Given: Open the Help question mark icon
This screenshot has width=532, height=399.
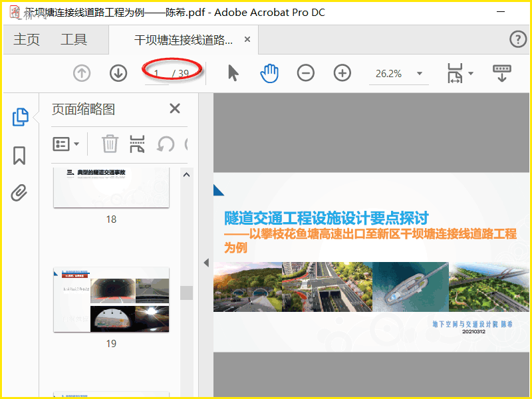Looking at the screenshot, I should 518,39.
